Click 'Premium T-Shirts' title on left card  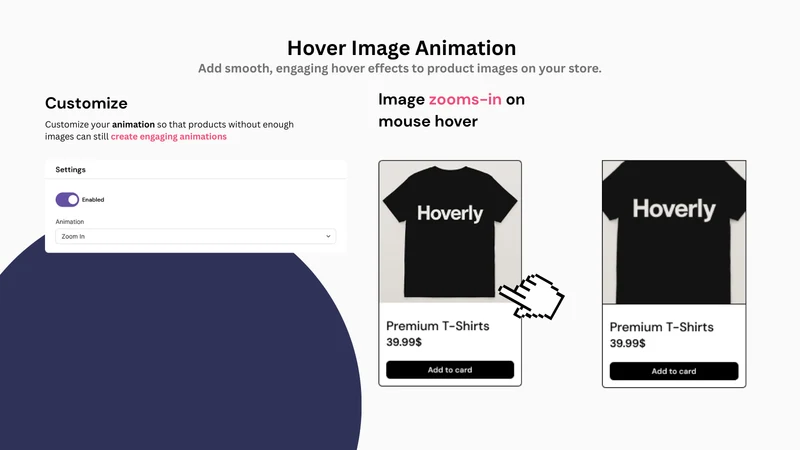pos(437,326)
